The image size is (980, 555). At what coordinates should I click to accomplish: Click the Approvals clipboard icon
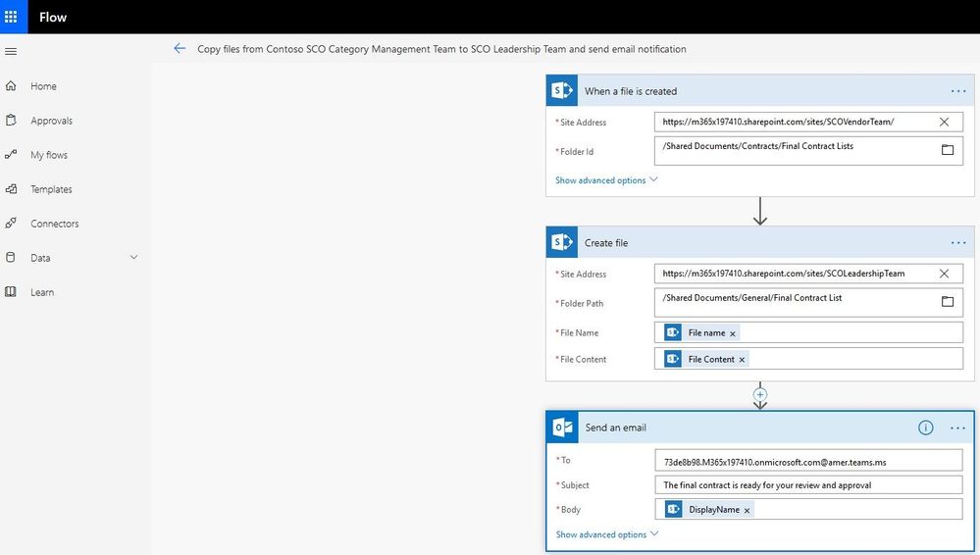coord(11,120)
